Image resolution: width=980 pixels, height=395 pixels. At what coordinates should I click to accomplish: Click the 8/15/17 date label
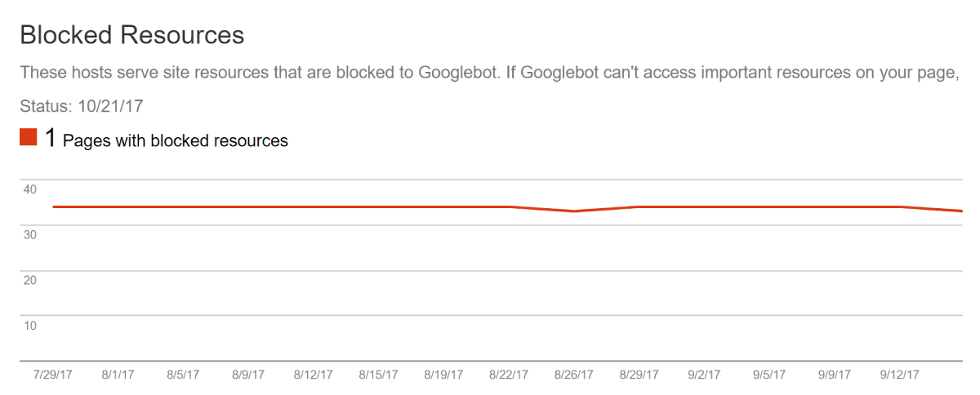tap(379, 375)
